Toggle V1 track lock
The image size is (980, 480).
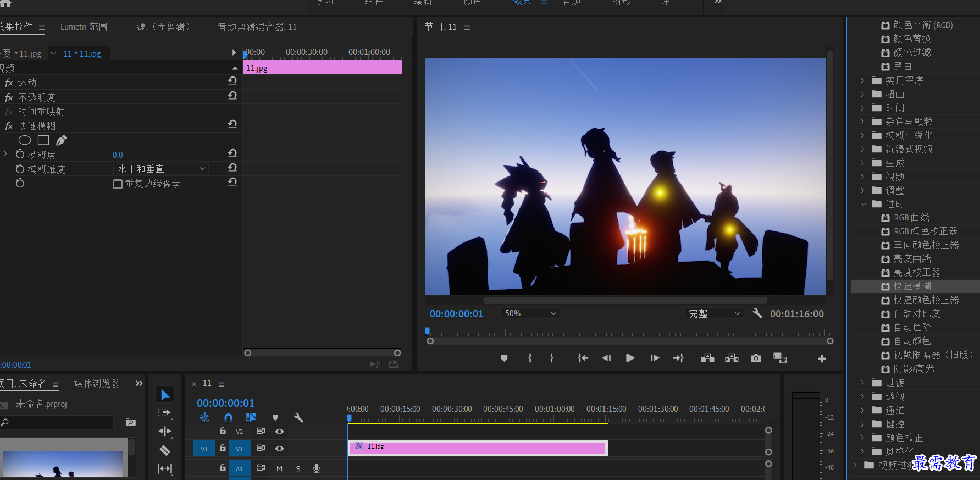[223, 448]
